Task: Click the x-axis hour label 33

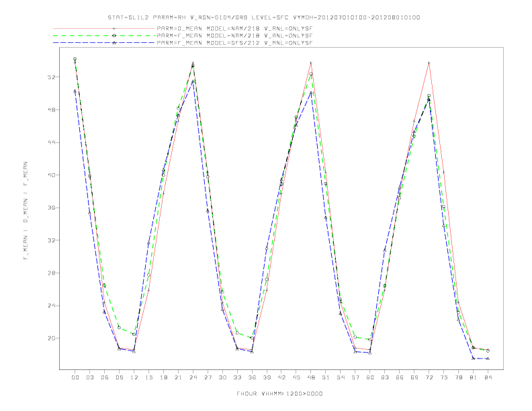Action: tap(237, 377)
